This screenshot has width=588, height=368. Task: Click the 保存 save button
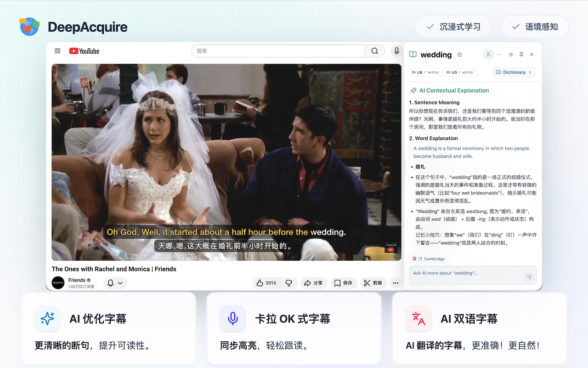click(344, 283)
